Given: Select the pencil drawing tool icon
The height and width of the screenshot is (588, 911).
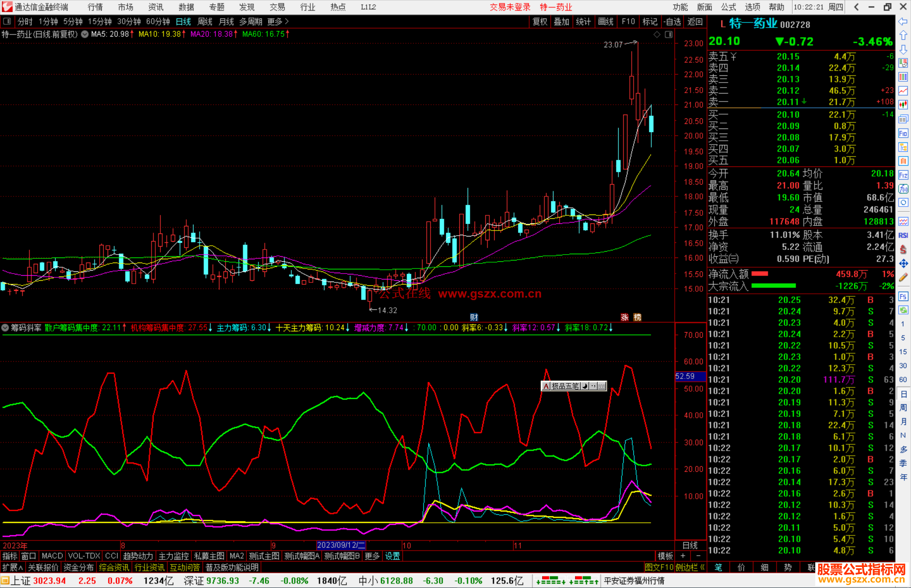Looking at the screenshot, I should point(903,277).
